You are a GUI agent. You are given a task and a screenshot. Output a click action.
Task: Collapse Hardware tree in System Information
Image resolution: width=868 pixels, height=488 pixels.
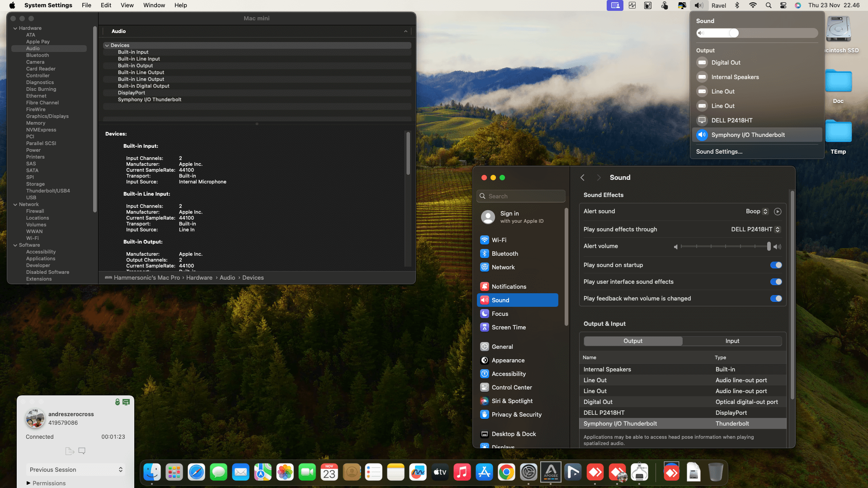pyautogui.click(x=15, y=28)
